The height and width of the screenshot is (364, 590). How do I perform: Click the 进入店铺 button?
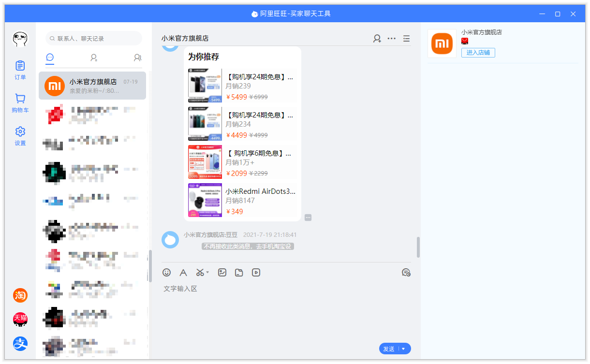(x=478, y=53)
